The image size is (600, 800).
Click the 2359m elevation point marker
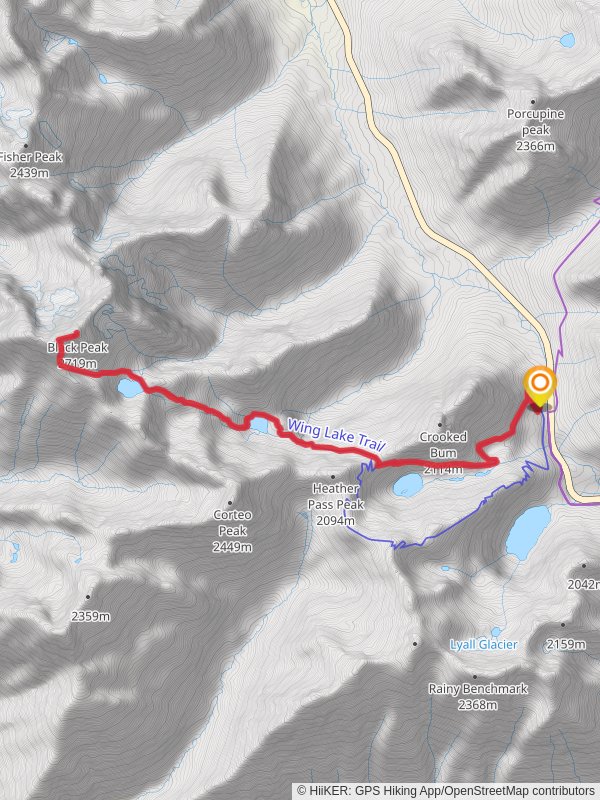88,597
